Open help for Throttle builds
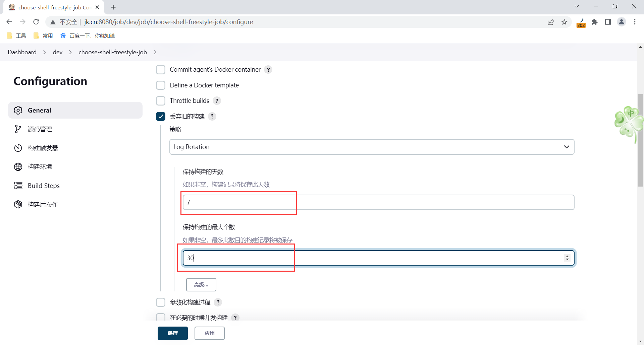The width and height of the screenshot is (644, 345). coord(217,101)
